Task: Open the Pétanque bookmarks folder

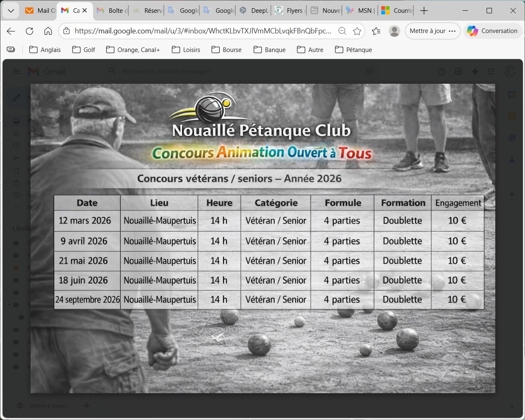Action: pyautogui.click(x=353, y=50)
